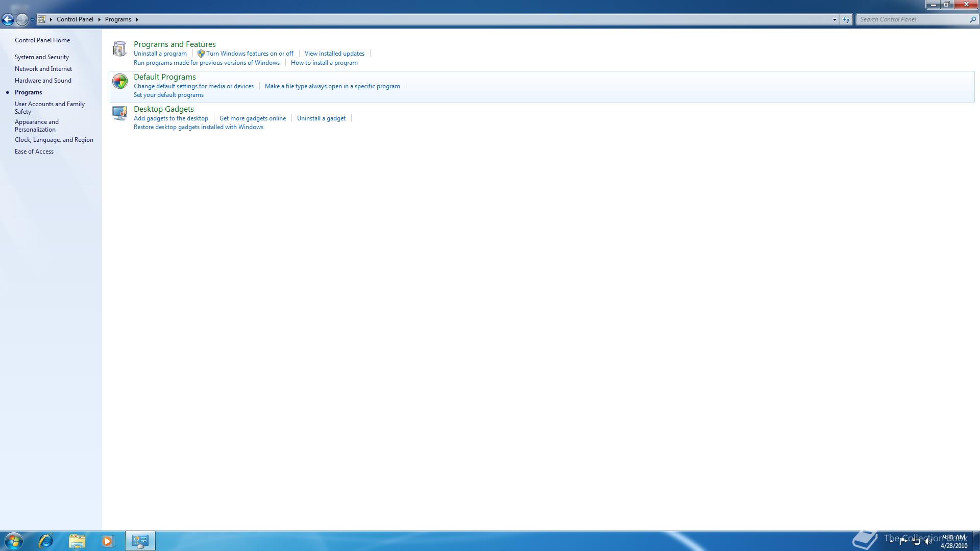Expand the address bar history dropdown
Image resolution: width=980 pixels, height=551 pixels.
pos(835,19)
